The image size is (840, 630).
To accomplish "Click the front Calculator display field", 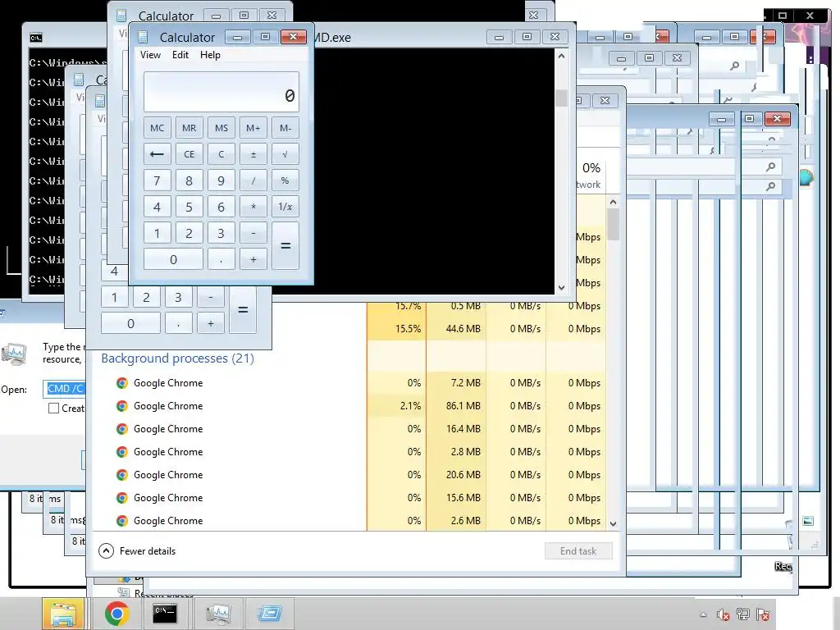I will tap(221, 92).
